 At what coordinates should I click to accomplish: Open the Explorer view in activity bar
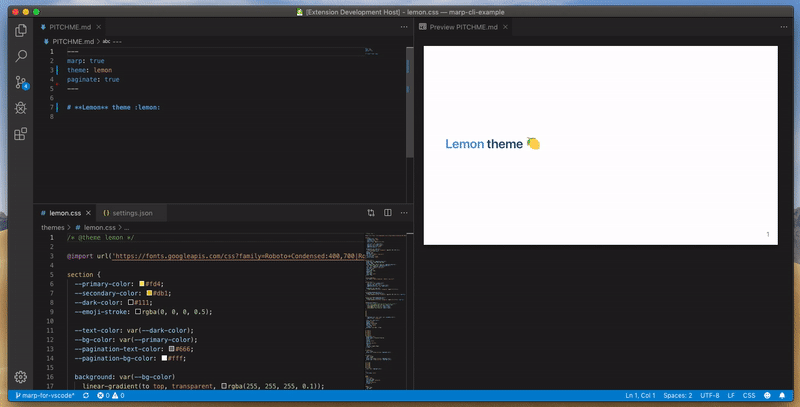(20, 32)
